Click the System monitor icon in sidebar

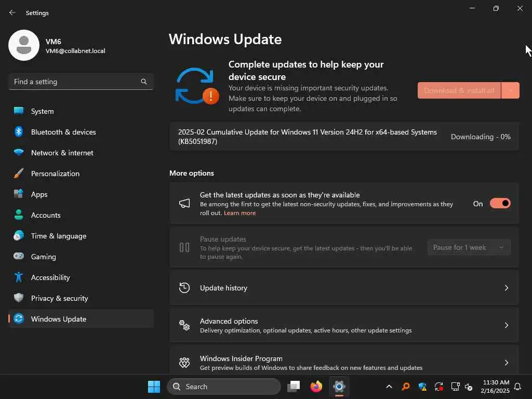(x=19, y=111)
